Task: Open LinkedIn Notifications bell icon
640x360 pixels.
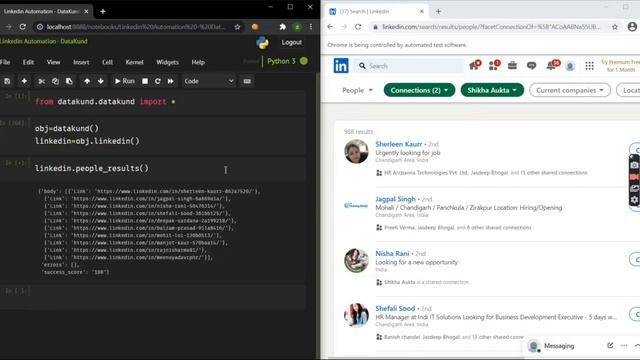Action: 552,65
